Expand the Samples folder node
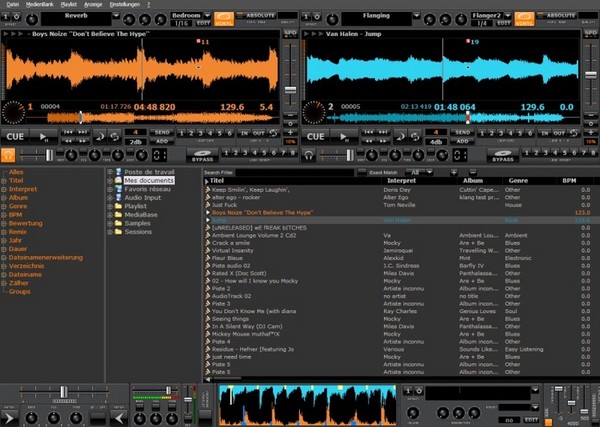This screenshot has height=427, width=600. pyautogui.click(x=110, y=223)
